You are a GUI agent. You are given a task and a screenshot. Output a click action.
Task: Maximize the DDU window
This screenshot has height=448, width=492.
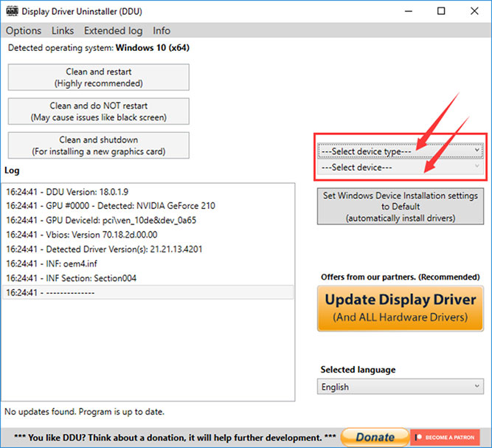point(441,11)
